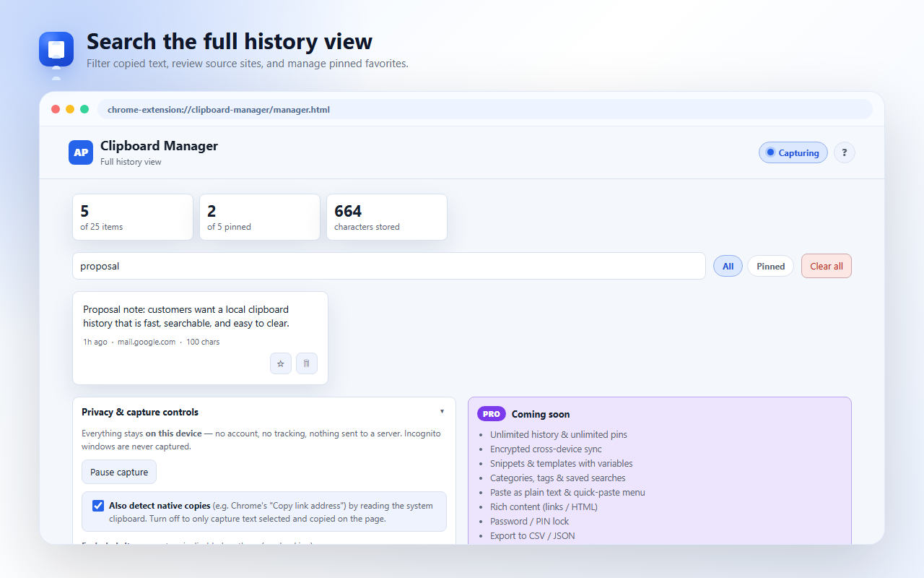Click the AP Clipboard Manager logo badge
This screenshot has width=924, height=578.
click(81, 152)
